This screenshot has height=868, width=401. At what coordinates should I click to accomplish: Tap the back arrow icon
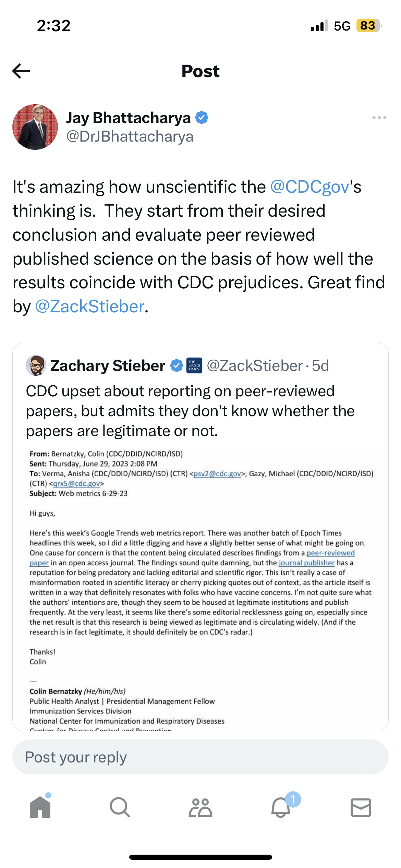(21, 71)
